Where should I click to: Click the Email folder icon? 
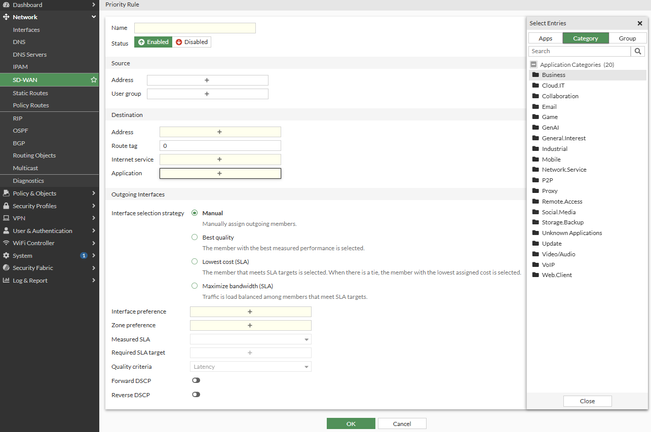pyautogui.click(x=536, y=107)
